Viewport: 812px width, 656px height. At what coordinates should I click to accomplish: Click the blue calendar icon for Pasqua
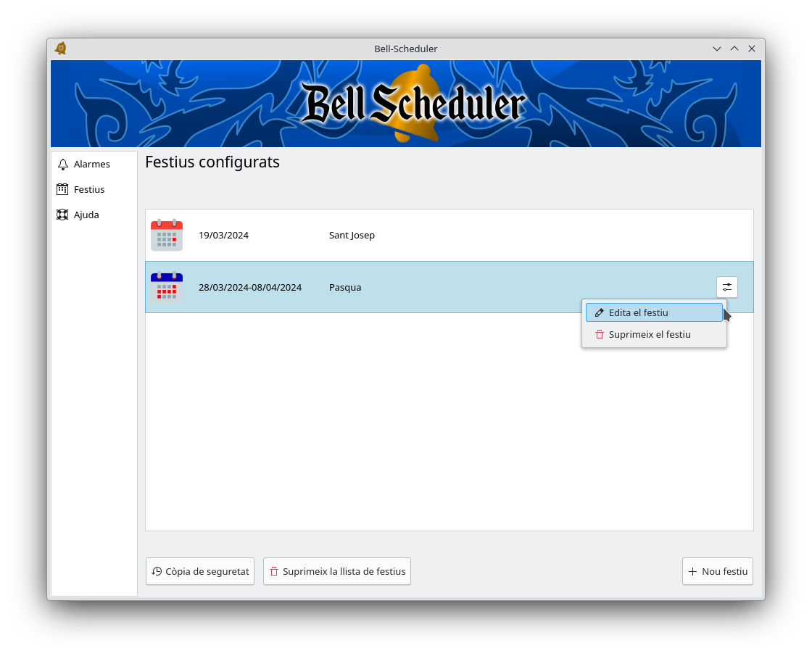click(167, 288)
